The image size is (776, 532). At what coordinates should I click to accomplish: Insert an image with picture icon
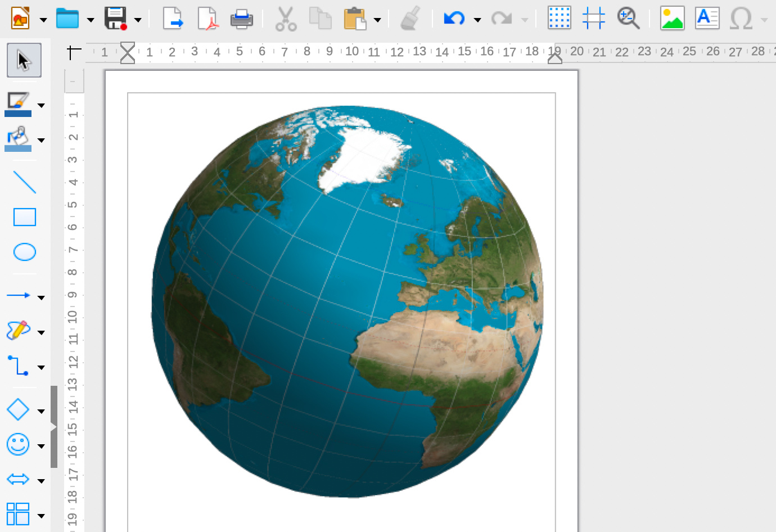[673, 18]
